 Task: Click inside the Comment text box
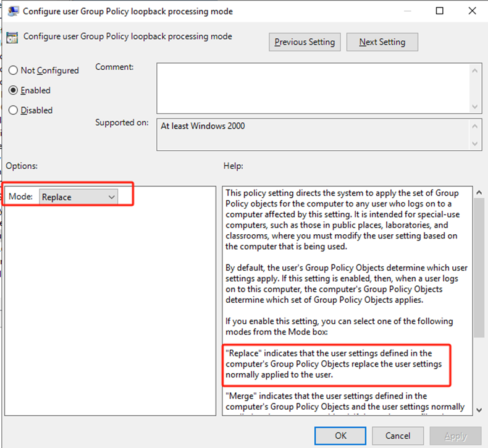313,88
